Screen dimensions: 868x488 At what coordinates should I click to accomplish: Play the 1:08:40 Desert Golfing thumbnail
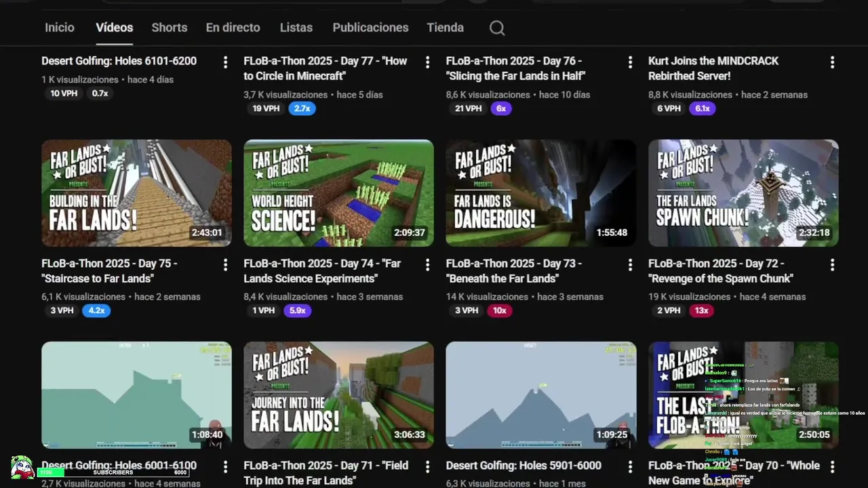[x=136, y=395]
